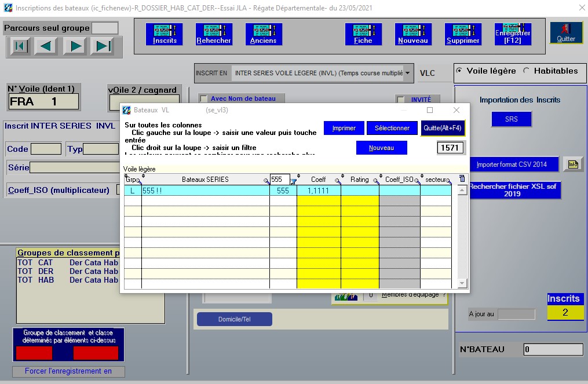Click the crew members icon
The image size is (588, 384).
pyautogui.click(x=346, y=297)
